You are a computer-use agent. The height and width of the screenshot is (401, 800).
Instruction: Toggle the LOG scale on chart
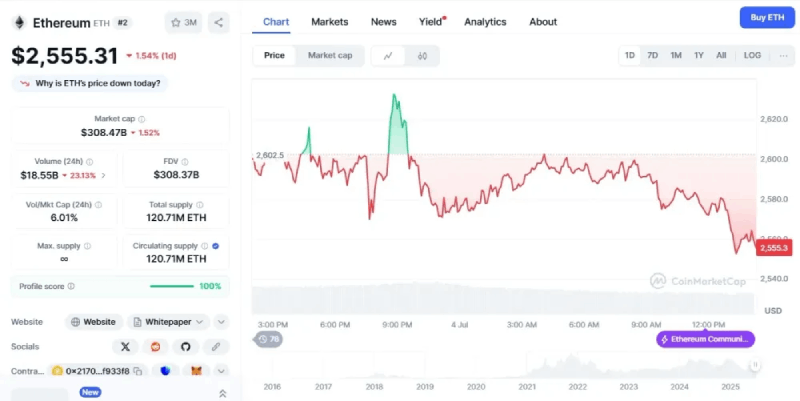click(x=752, y=56)
